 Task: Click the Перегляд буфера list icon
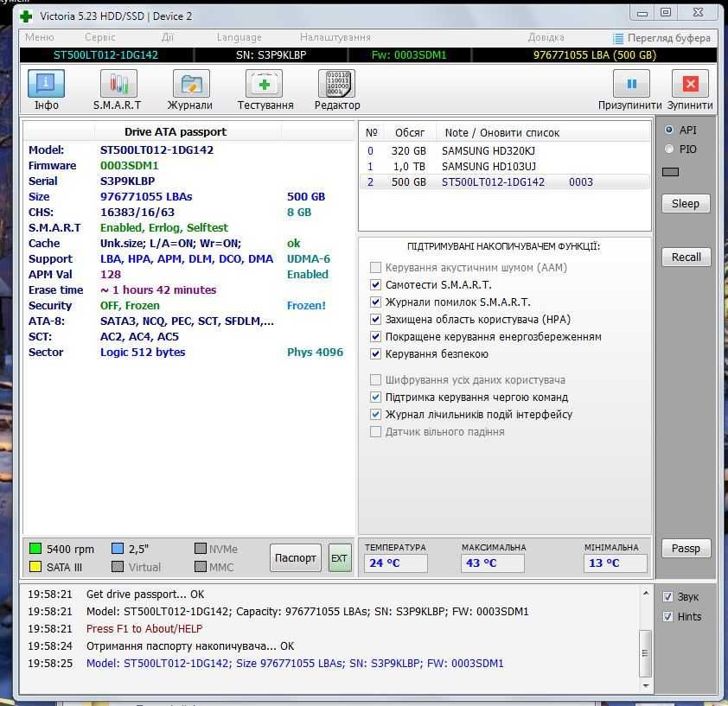point(617,38)
